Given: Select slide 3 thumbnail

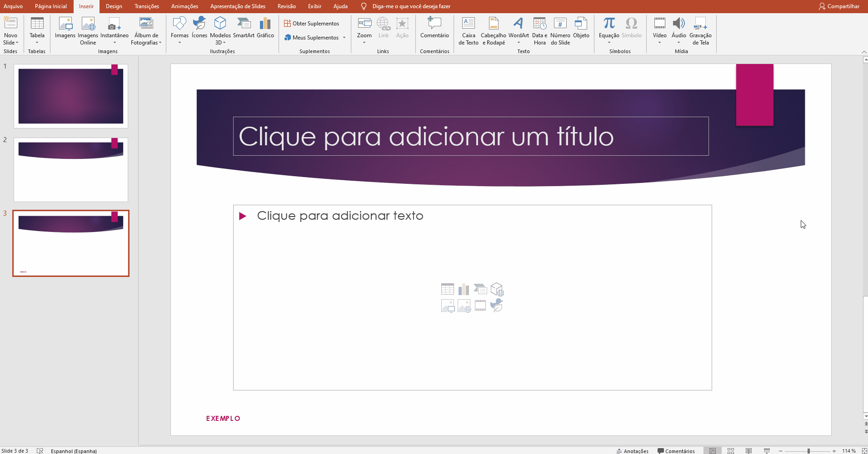Looking at the screenshot, I should [71, 243].
